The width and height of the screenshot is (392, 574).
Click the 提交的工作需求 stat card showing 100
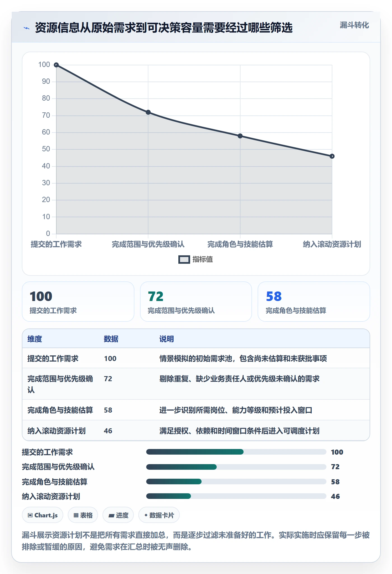coord(78,302)
